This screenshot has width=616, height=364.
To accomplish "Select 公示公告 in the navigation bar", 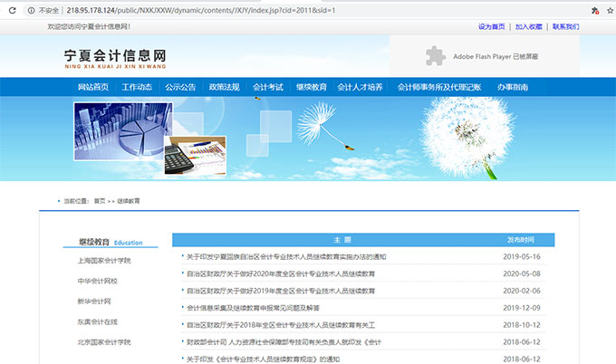I will (x=180, y=87).
